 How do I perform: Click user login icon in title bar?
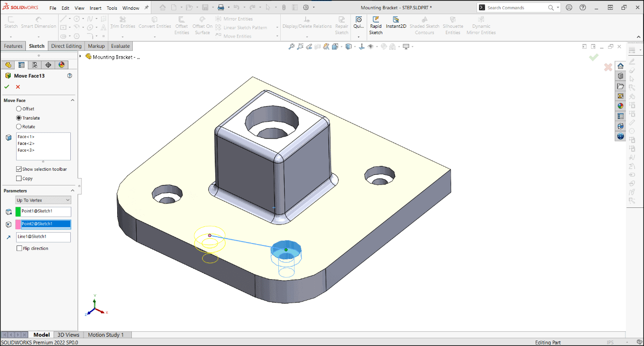point(569,7)
